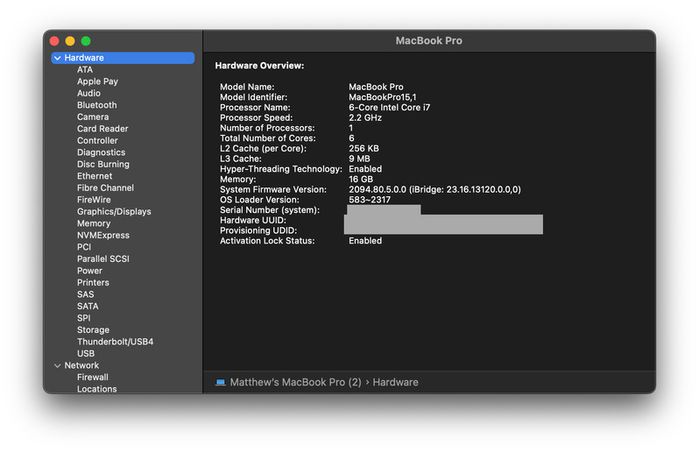
Task: Open Ethernet sidebar entry
Action: (95, 176)
